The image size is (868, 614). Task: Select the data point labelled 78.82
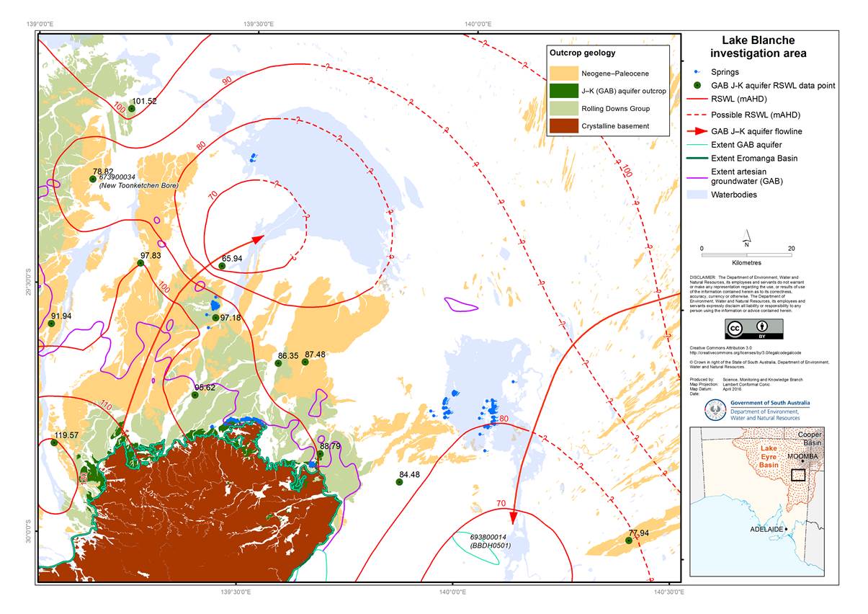click(x=92, y=179)
